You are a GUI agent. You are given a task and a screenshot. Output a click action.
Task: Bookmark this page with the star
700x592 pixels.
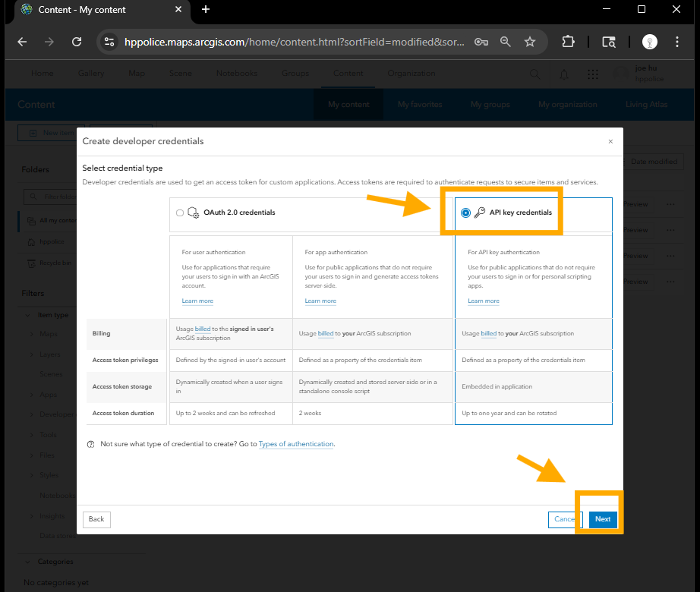pyautogui.click(x=530, y=42)
